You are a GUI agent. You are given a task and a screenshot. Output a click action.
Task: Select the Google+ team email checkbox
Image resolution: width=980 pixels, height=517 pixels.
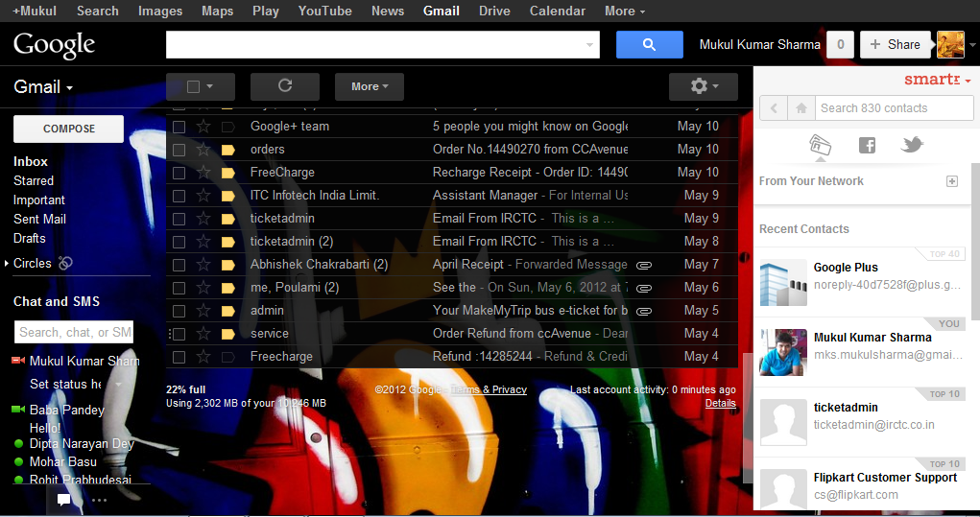coord(179,127)
